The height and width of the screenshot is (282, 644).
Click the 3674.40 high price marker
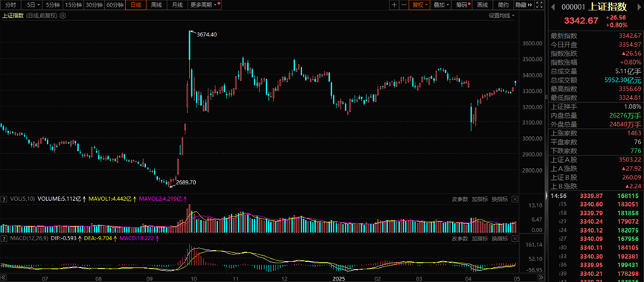coord(207,35)
